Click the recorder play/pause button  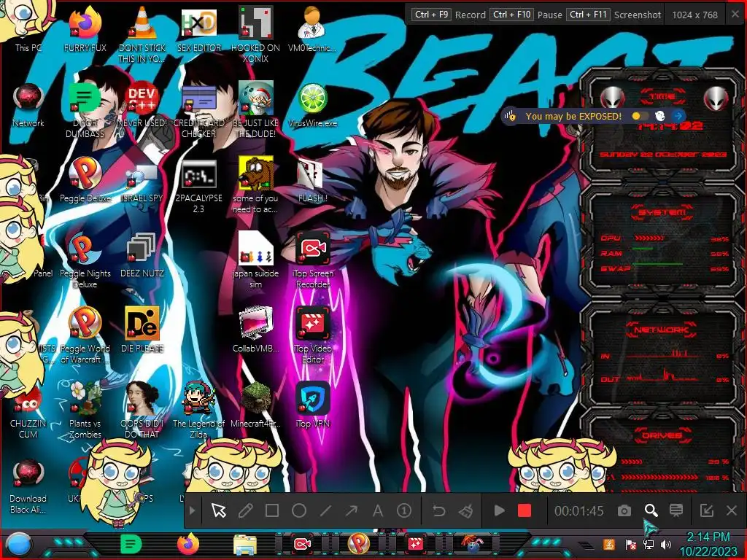[499, 511]
